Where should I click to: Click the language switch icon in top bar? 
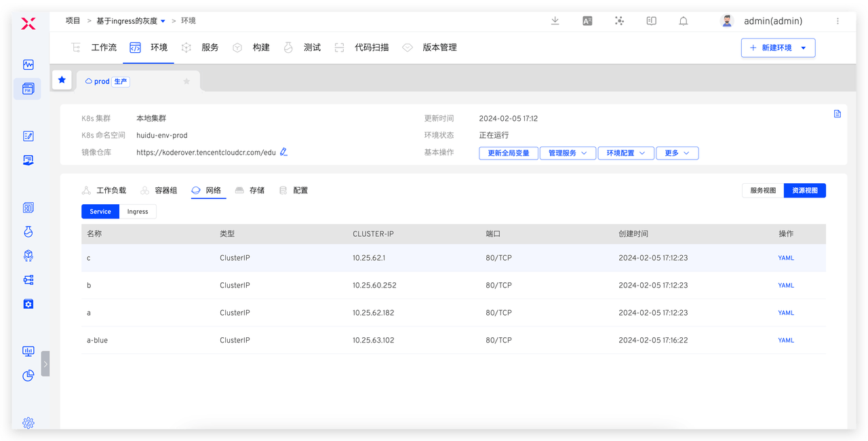click(x=587, y=21)
